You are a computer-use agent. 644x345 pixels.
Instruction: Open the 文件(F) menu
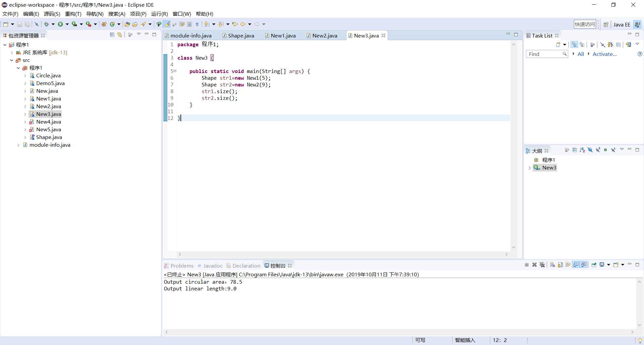(x=10, y=14)
